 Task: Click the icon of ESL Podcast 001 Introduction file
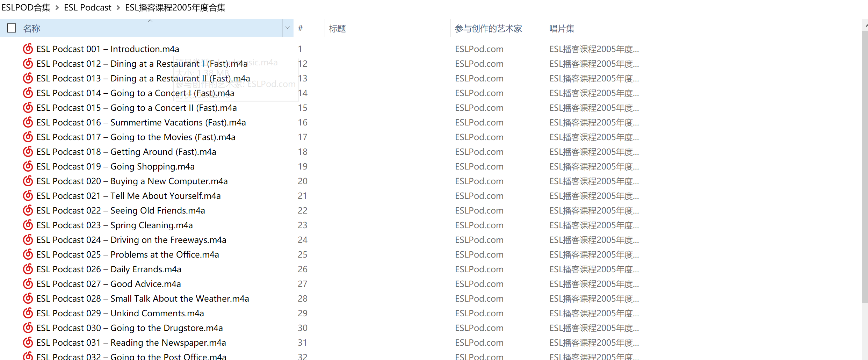point(28,49)
